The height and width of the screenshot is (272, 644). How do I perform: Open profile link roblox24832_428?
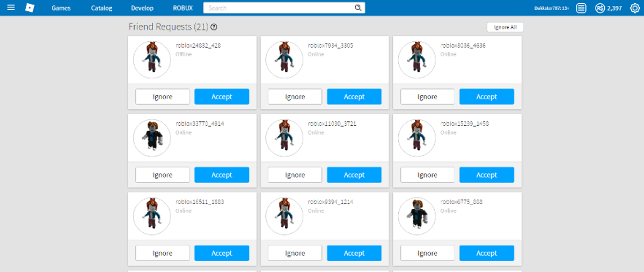pyautogui.click(x=198, y=46)
